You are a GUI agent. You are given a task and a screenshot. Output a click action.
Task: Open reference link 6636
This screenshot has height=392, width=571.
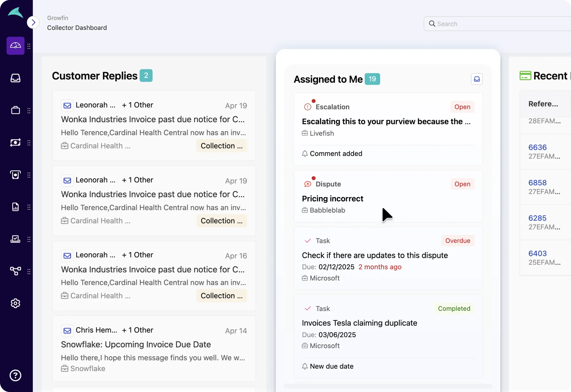[537, 147]
